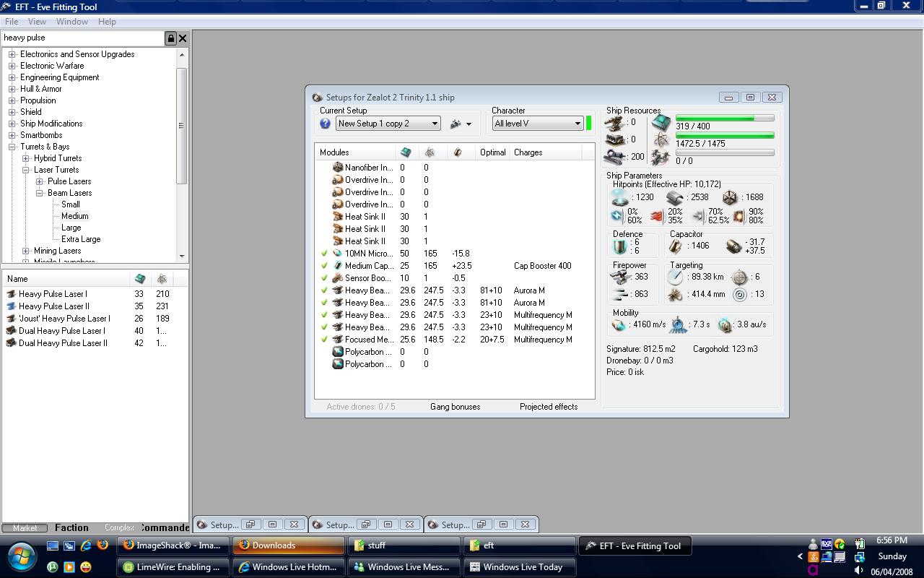The width and height of the screenshot is (924, 578).
Task: Toggle the Focused Medium laser module checkmark
Action: click(x=324, y=340)
